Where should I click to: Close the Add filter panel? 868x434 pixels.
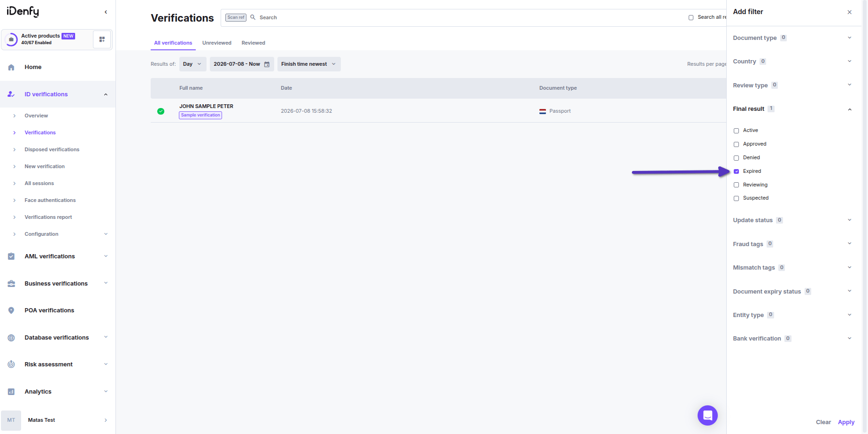pyautogui.click(x=849, y=12)
